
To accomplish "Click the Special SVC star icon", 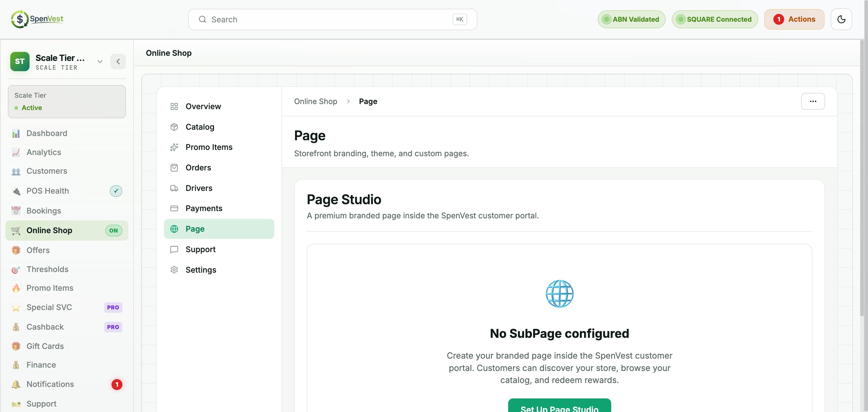I will 16,307.
